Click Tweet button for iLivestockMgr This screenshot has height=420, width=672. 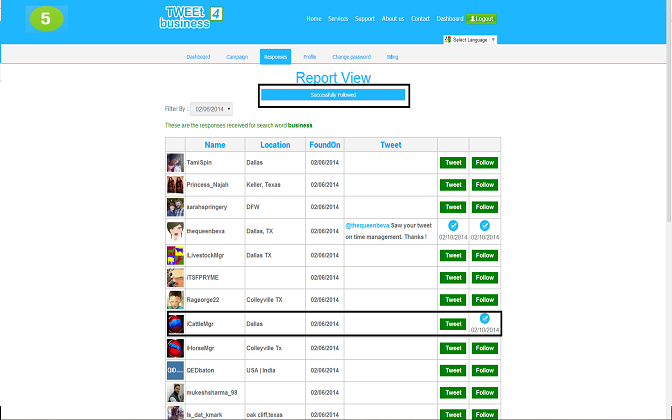click(453, 255)
